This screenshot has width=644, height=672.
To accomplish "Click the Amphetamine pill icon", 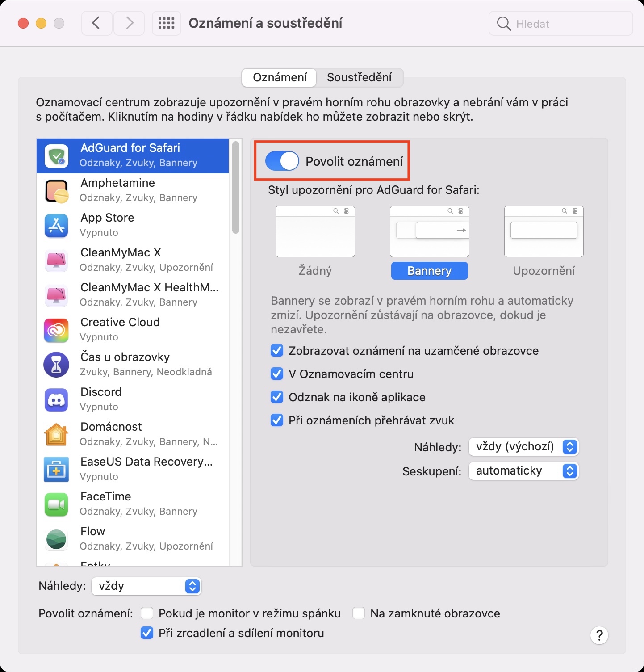I will [x=56, y=191].
